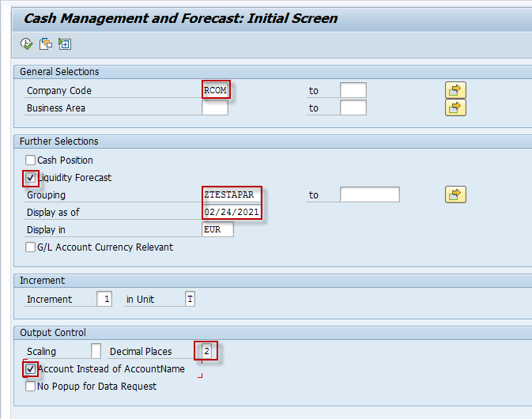Open multiple selection for Grouping
532x419 pixels.
[455, 194]
